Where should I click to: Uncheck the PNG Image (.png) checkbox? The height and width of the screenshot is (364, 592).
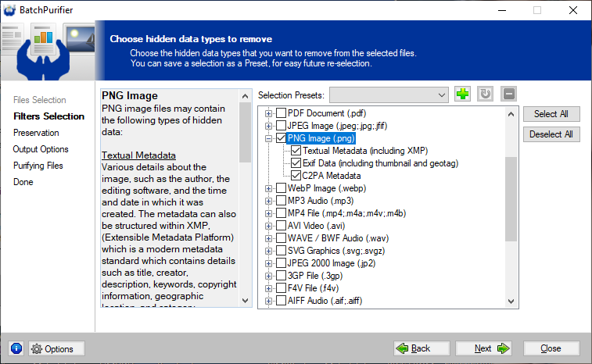[x=281, y=138]
